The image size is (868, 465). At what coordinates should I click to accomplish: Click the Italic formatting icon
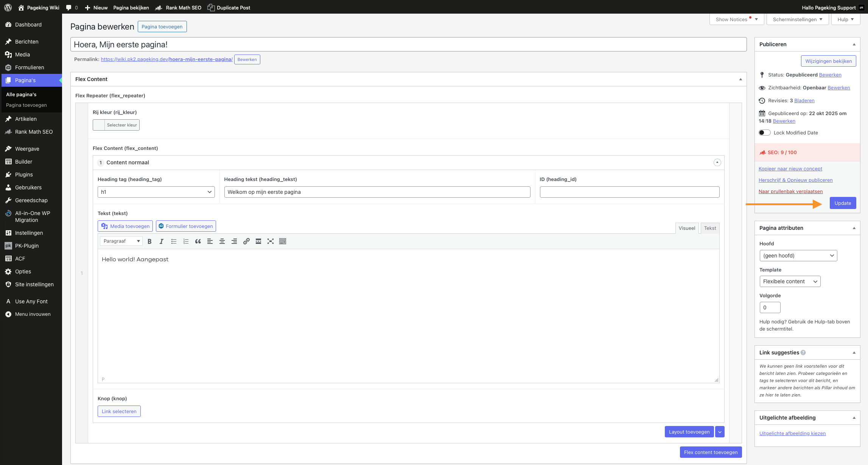[x=162, y=241]
